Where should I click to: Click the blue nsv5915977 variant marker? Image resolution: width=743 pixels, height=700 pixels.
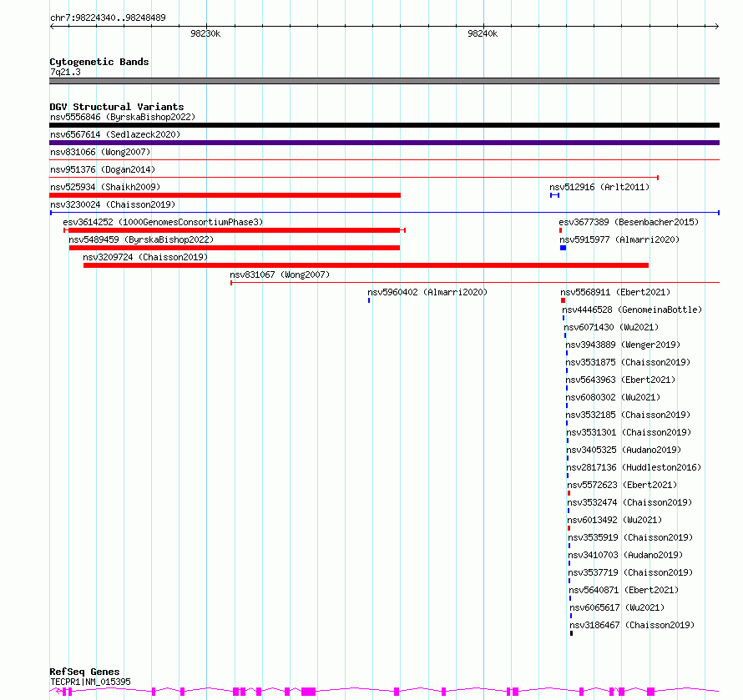(x=563, y=248)
